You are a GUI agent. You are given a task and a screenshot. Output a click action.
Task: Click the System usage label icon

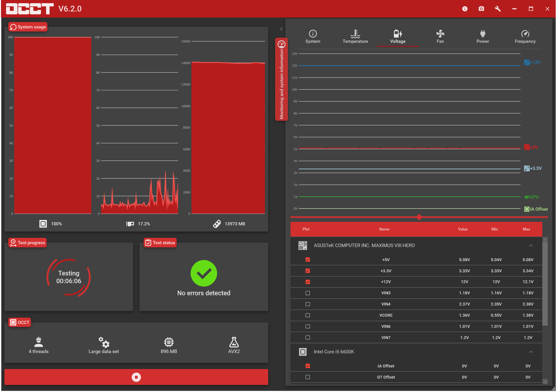[x=13, y=27]
